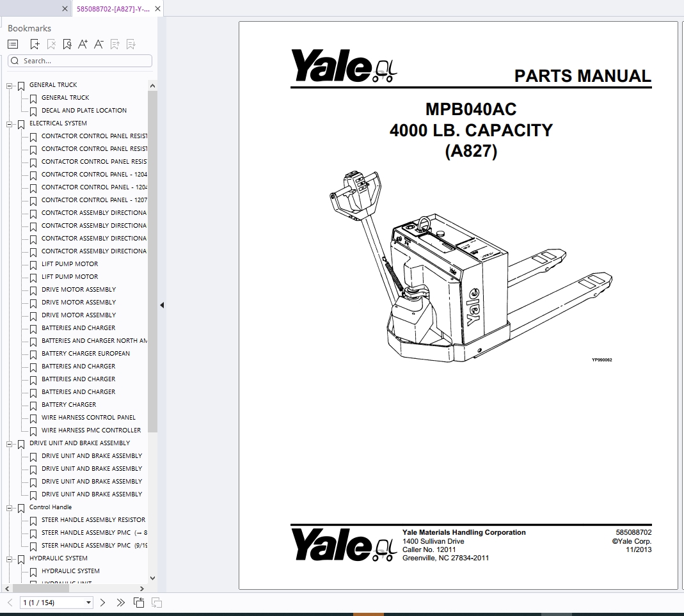Screen dimensions: 684x616
Task: Click the go to previous view icon
Action: [x=139, y=603]
